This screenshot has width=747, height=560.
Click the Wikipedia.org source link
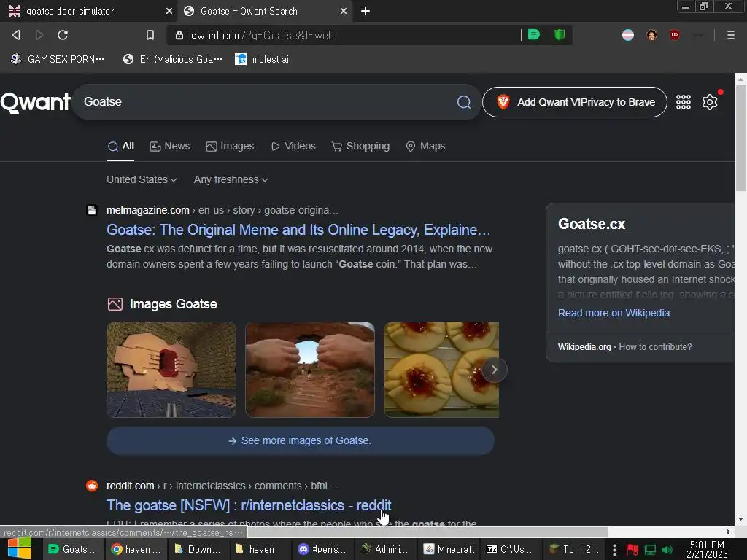point(584,347)
